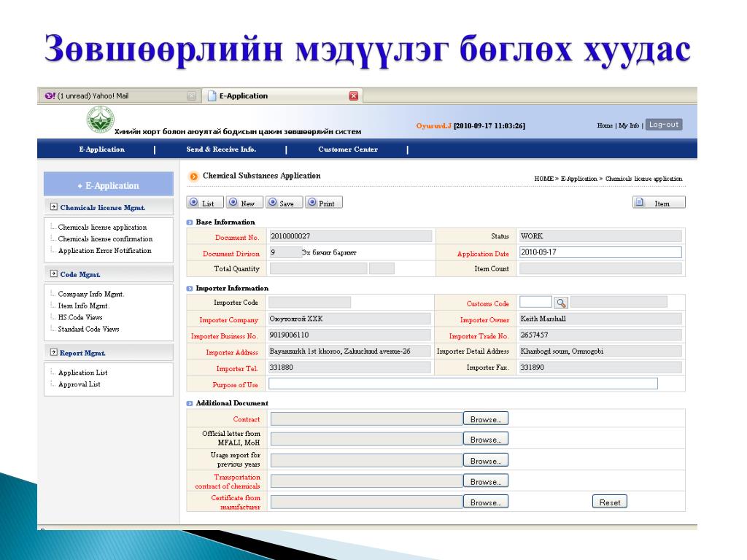Screen dimensions: 747x560
Task: Click the Application Date field
Action: (x=600, y=252)
